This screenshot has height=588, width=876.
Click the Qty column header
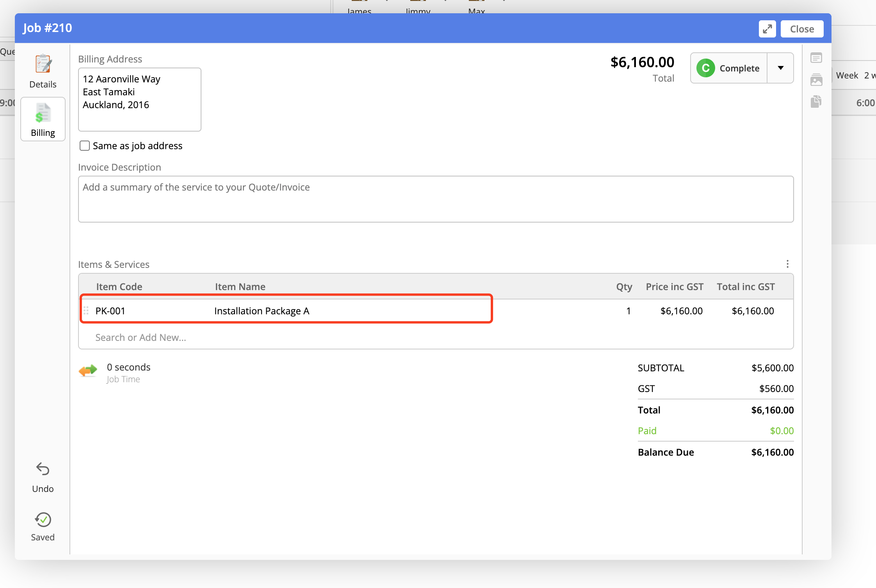[624, 287]
